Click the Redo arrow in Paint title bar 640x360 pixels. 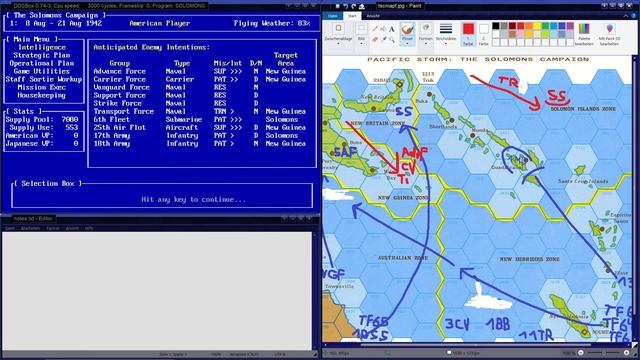coord(353,6)
